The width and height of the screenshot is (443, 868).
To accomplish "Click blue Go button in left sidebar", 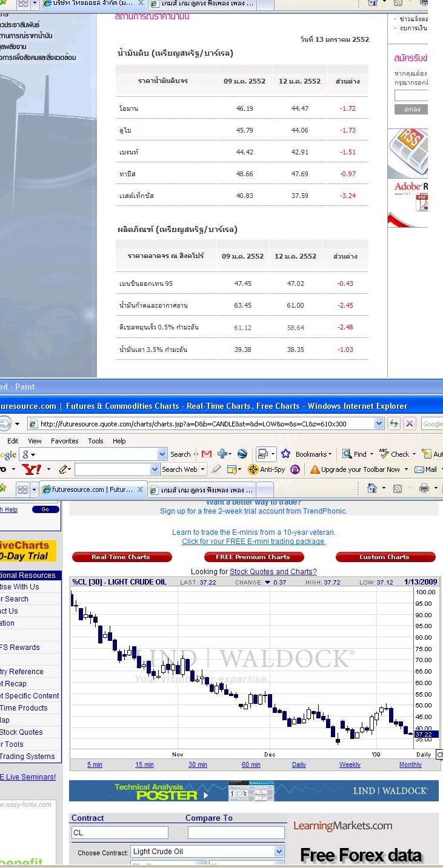I will pyautogui.click(x=45, y=509).
